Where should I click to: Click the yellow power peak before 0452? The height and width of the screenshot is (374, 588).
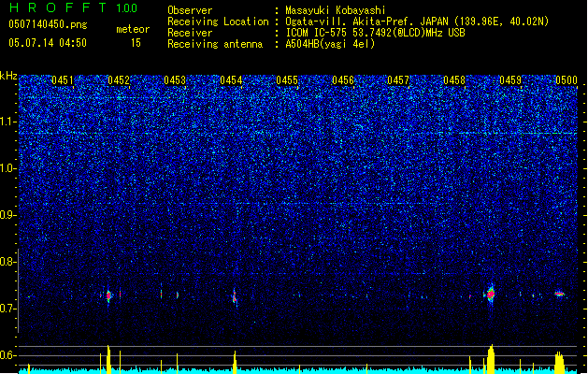coord(108,359)
